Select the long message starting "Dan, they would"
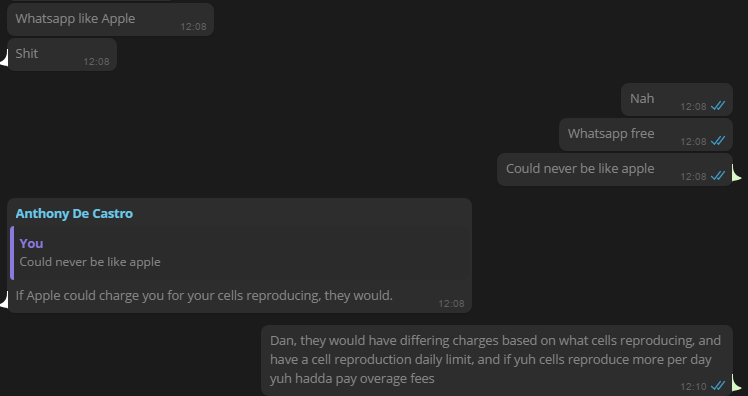Screen dimensions: 748x396 click(497, 360)
